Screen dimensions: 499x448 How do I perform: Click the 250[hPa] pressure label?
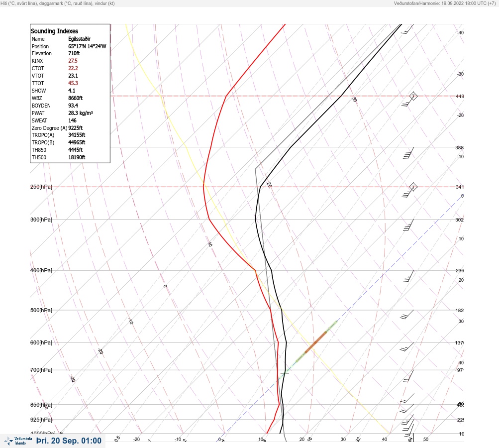point(41,187)
